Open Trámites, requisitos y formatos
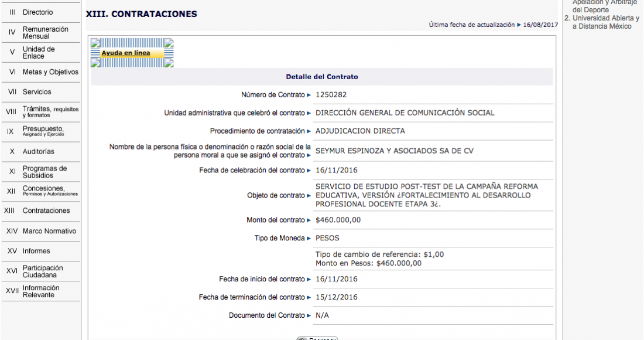644x340 pixels. pos(50,112)
